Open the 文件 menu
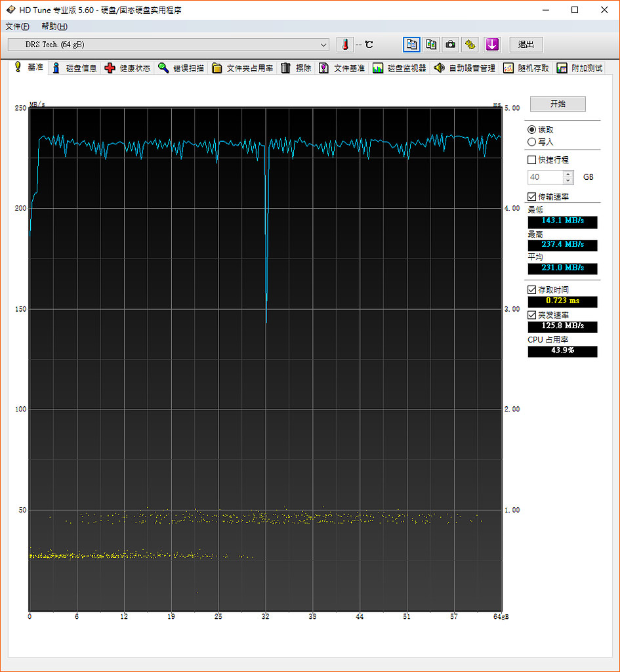Image resolution: width=620 pixels, height=672 pixels. click(17, 26)
